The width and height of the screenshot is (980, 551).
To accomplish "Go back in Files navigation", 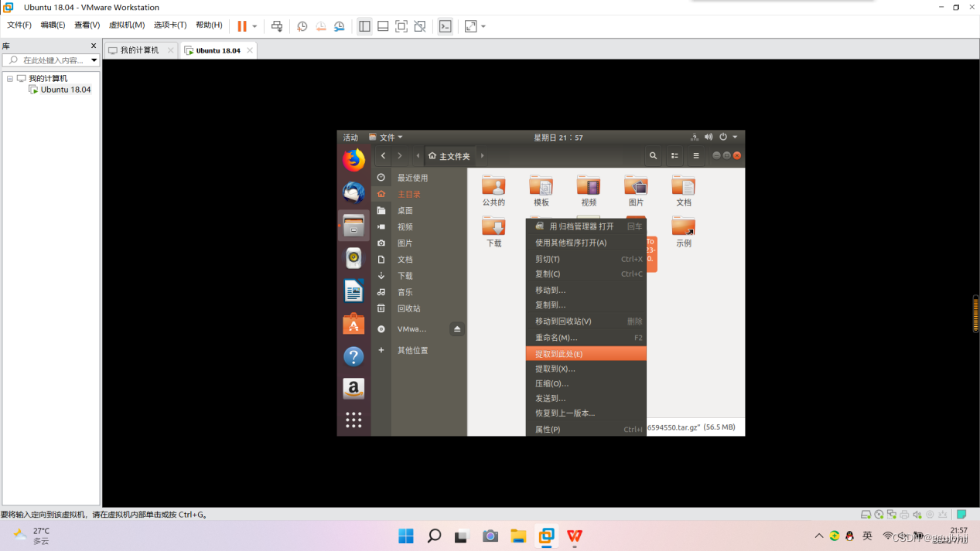I will [383, 156].
